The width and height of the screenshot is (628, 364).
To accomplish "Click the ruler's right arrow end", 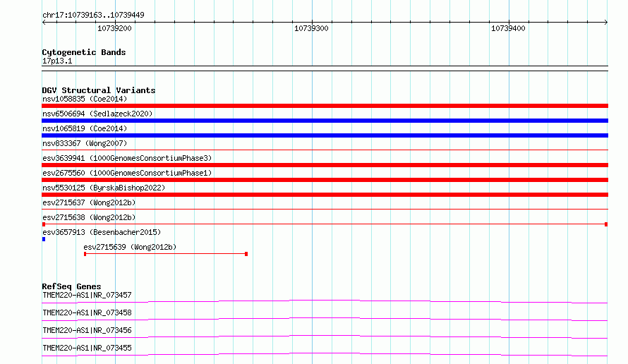I will click(606, 23).
